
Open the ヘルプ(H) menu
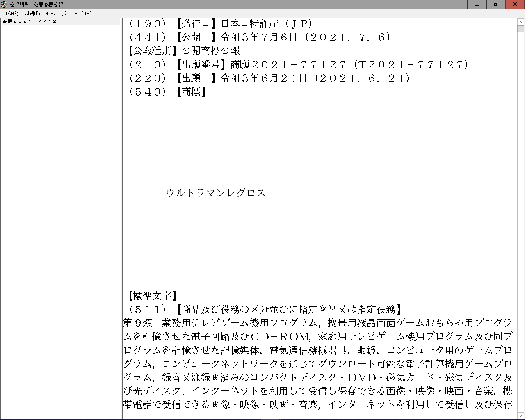(83, 14)
